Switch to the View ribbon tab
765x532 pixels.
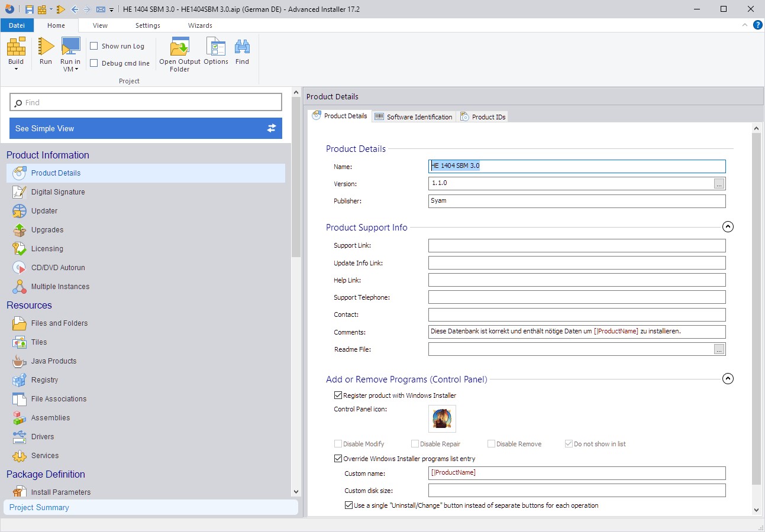point(101,25)
